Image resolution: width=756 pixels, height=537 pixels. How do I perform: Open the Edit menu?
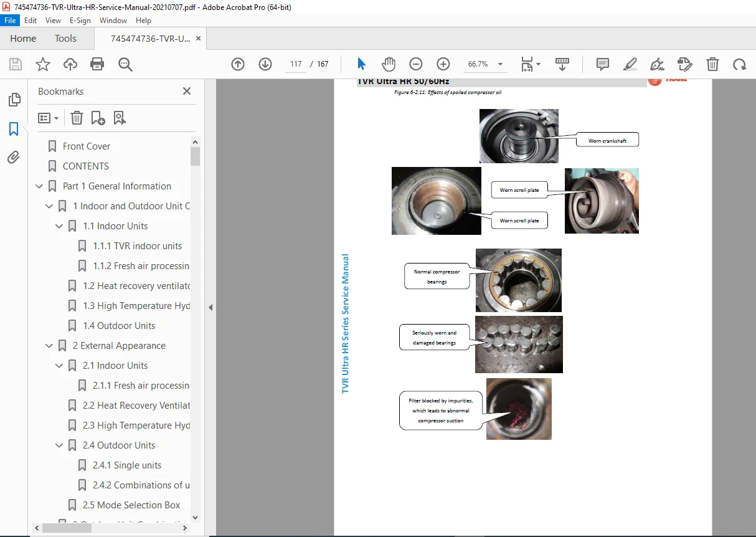tap(31, 21)
